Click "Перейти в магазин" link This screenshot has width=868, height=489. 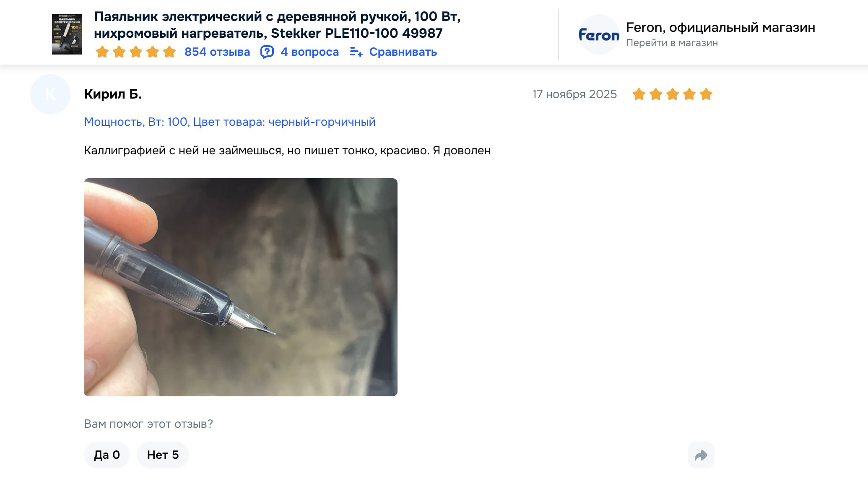click(672, 43)
